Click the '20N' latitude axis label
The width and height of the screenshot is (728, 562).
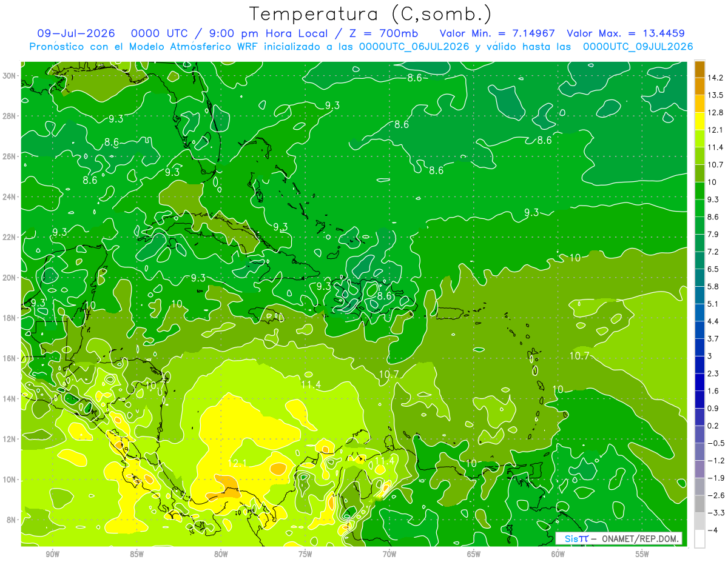(10, 278)
